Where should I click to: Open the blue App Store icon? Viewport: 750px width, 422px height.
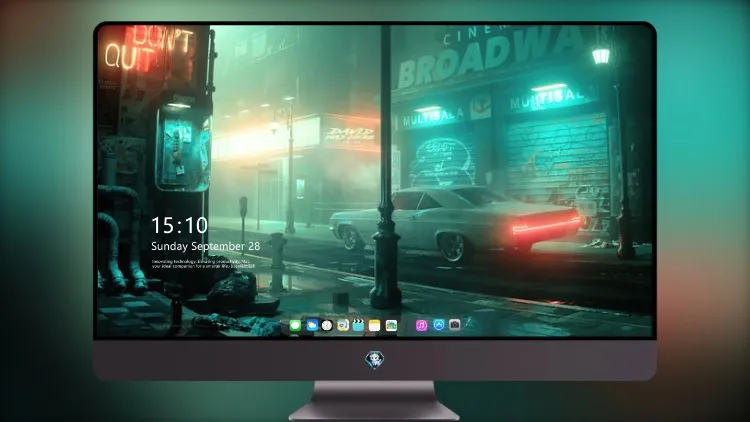coord(439,325)
